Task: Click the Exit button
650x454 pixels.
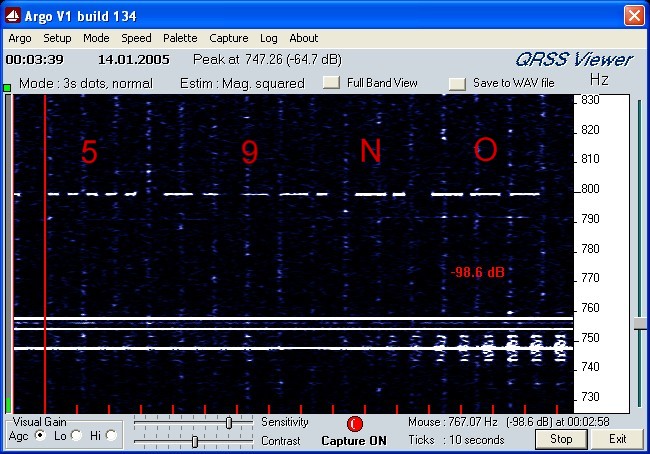Action: (618, 439)
